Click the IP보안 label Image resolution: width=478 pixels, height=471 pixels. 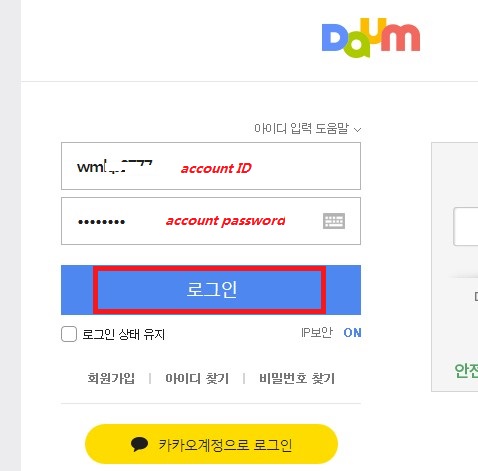pyautogui.click(x=317, y=332)
